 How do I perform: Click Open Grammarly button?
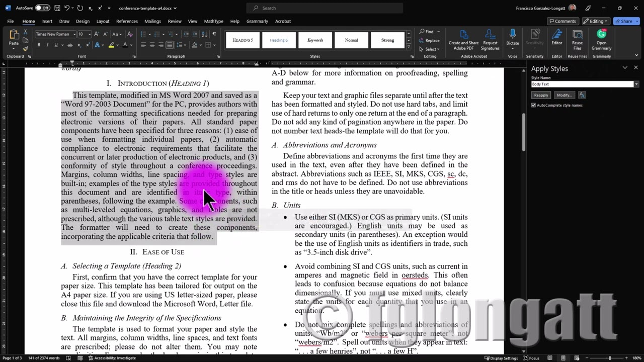(x=601, y=39)
